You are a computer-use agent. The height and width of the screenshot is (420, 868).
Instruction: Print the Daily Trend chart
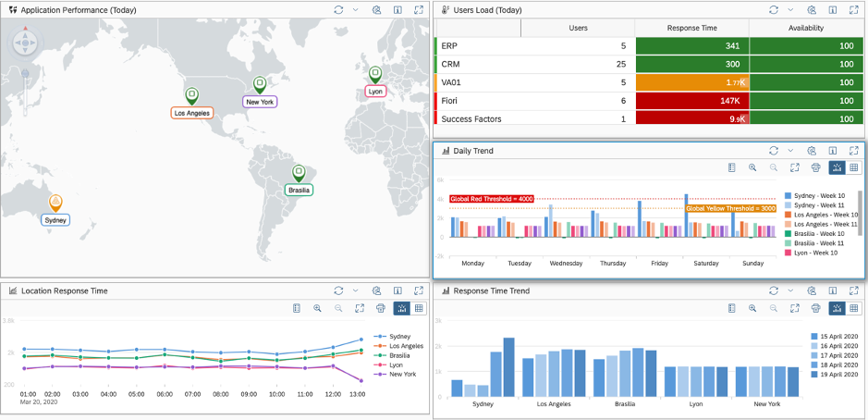point(815,167)
